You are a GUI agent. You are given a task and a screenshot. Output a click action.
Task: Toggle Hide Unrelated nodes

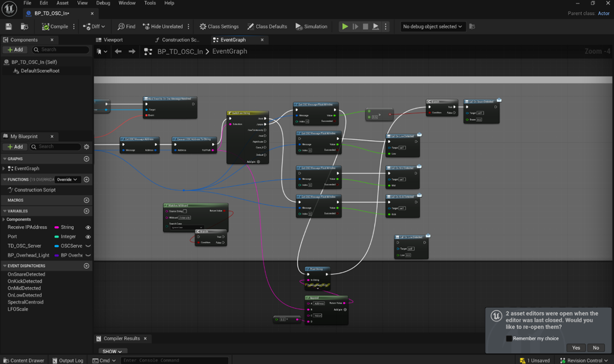[163, 27]
